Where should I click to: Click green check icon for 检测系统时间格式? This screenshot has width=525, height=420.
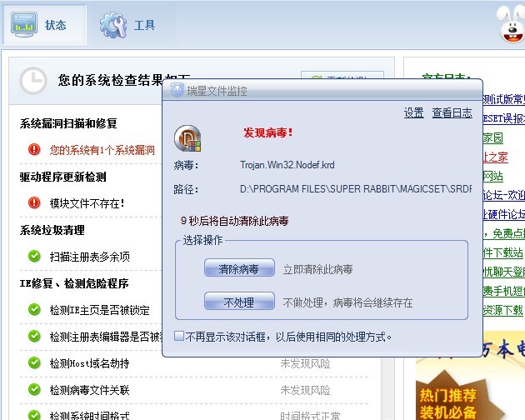(x=34, y=415)
